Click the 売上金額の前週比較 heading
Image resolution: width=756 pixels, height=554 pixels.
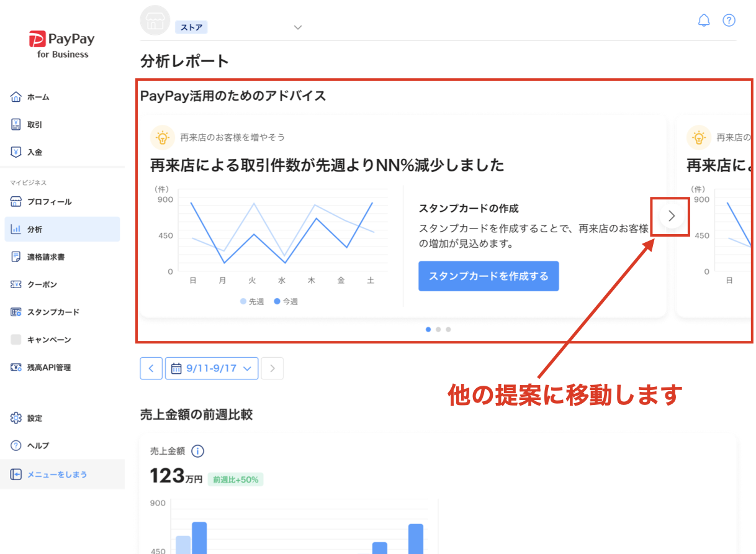(x=197, y=414)
